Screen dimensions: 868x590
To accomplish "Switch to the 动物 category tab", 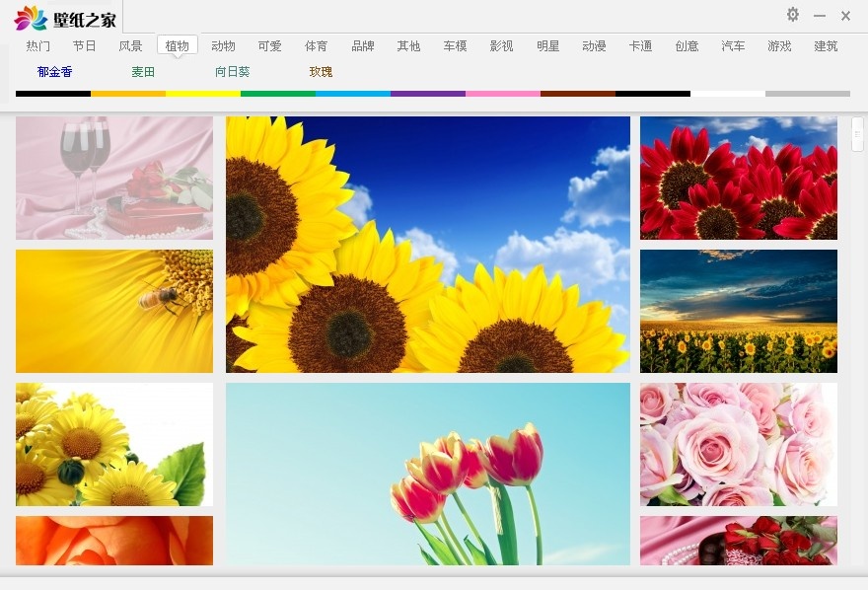I will (x=223, y=46).
